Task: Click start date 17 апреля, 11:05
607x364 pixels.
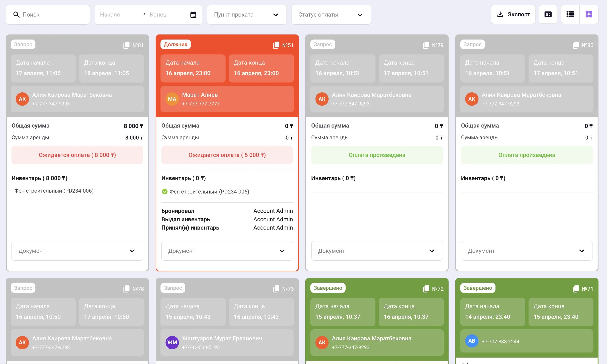Action: (x=38, y=73)
